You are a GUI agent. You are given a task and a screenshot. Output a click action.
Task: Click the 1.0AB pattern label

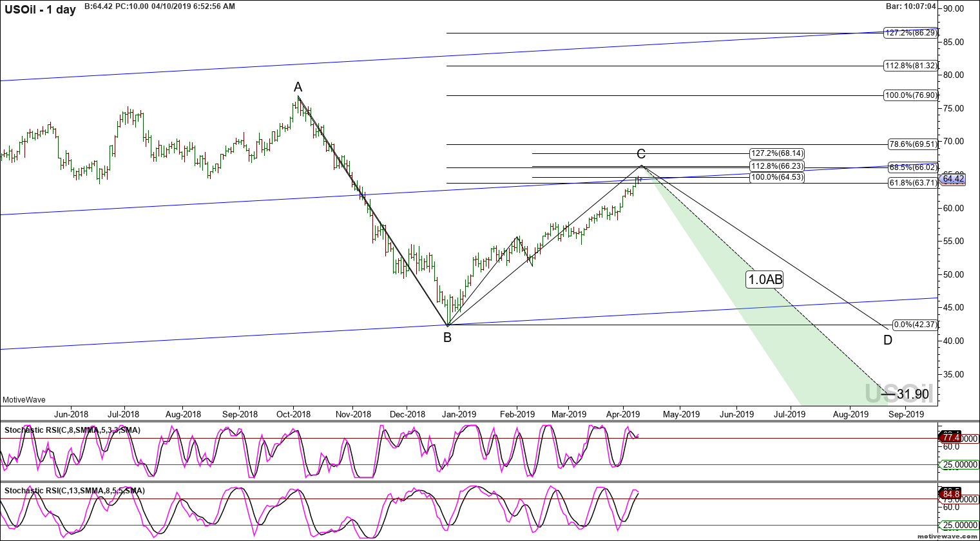tap(765, 280)
